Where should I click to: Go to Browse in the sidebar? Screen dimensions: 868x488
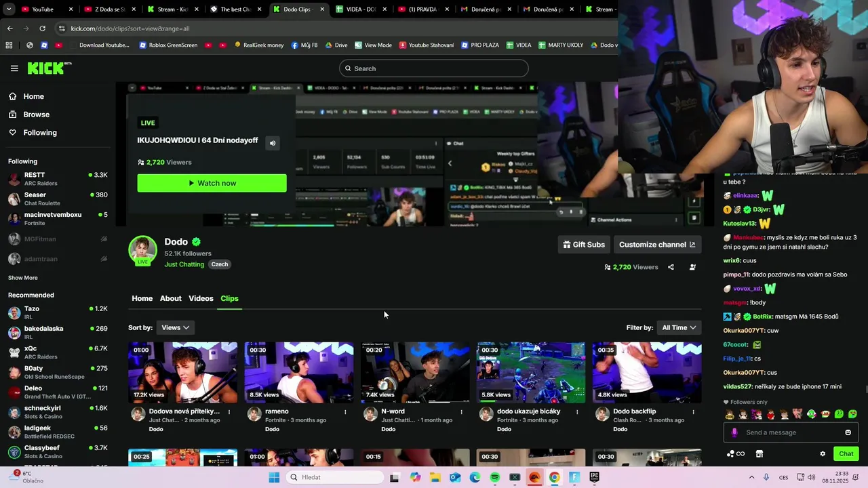(x=36, y=115)
